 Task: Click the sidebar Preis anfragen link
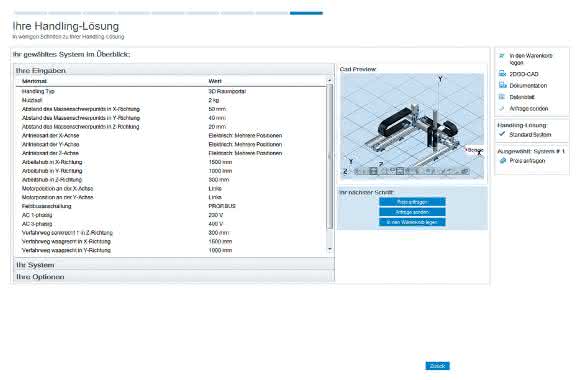point(527,161)
